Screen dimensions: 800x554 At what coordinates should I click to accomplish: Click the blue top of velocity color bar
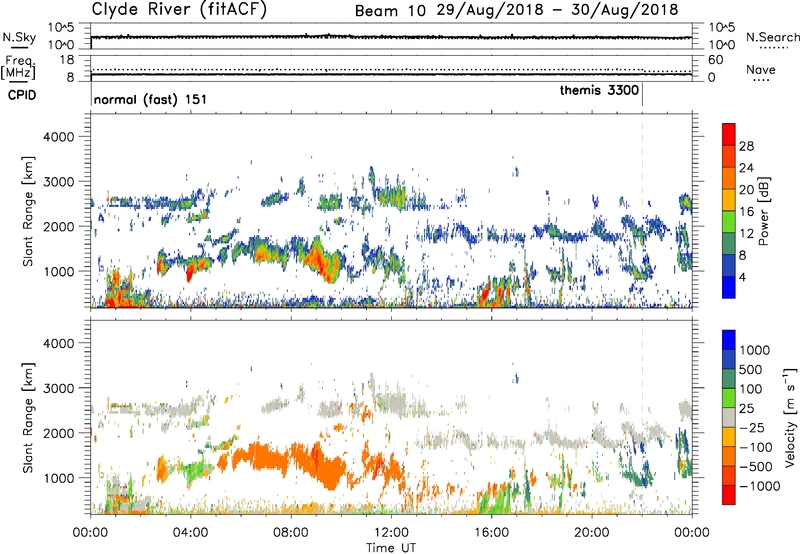coord(729,340)
